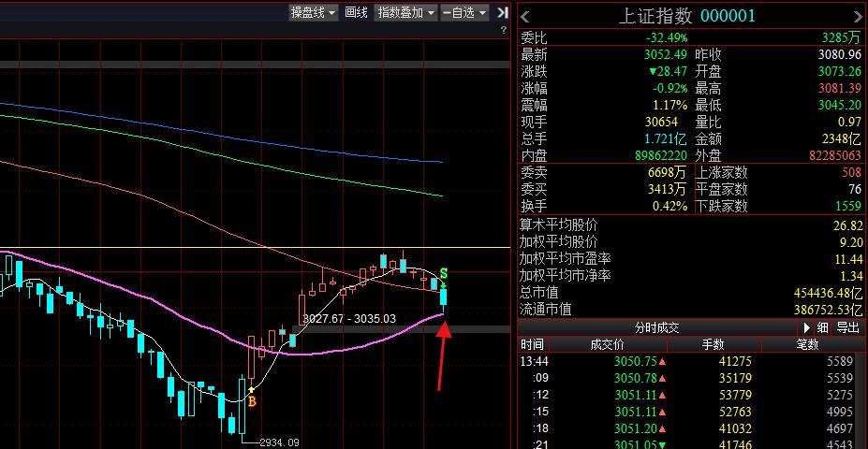Select the 分时成交 panel header
Image resolution: width=868 pixels, height=449 pixels.
coord(656,327)
